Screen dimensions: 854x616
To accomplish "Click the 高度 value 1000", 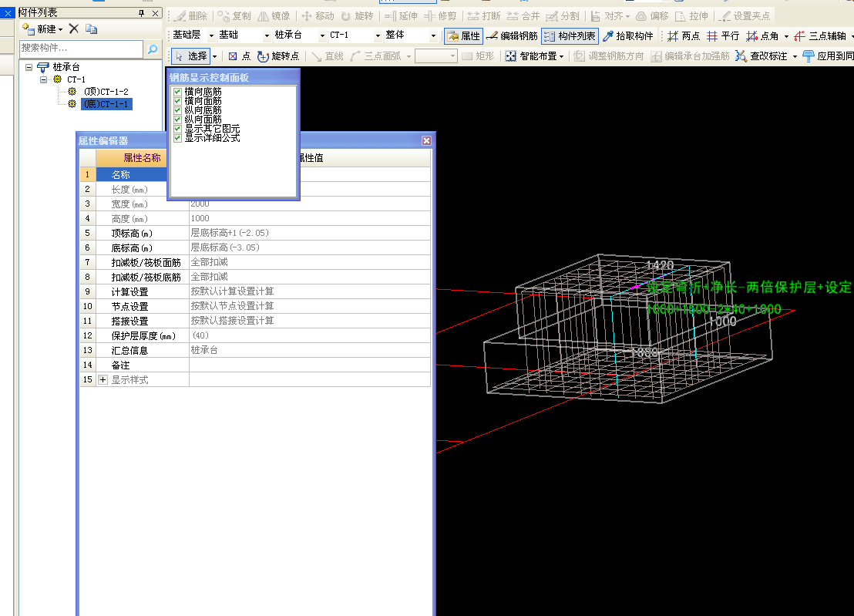I will [x=309, y=218].
